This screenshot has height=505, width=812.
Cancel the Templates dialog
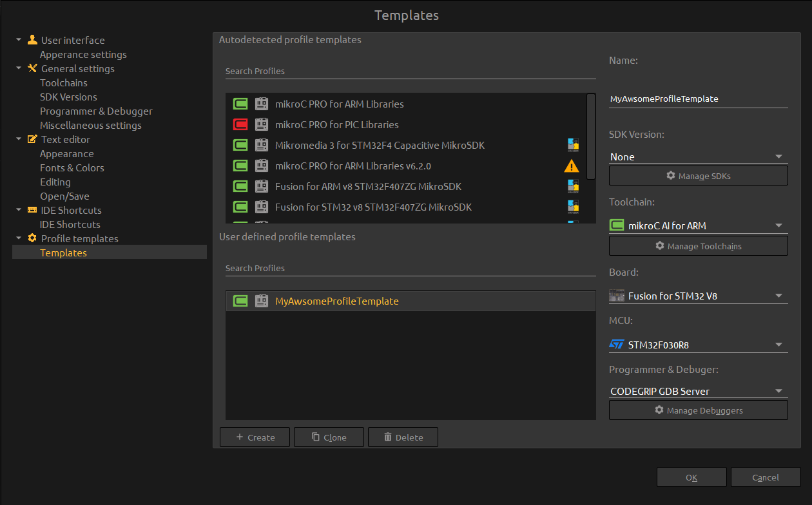[766, 477]
